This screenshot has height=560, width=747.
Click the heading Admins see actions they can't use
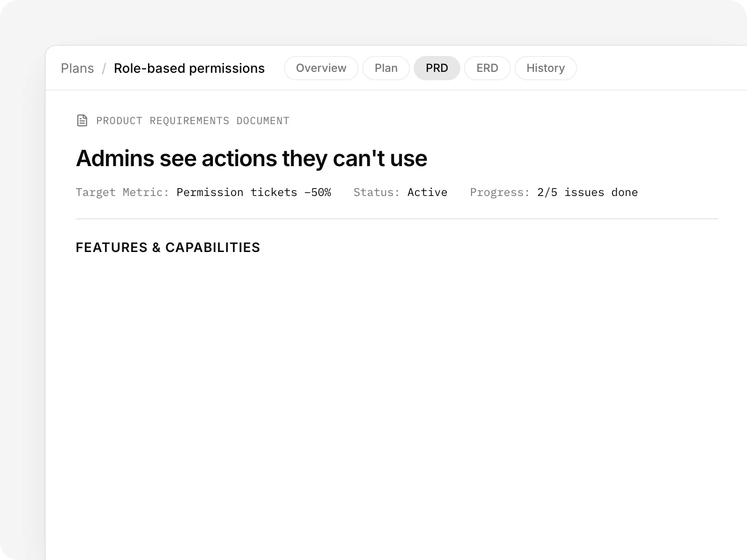click(x=252, y=158)
